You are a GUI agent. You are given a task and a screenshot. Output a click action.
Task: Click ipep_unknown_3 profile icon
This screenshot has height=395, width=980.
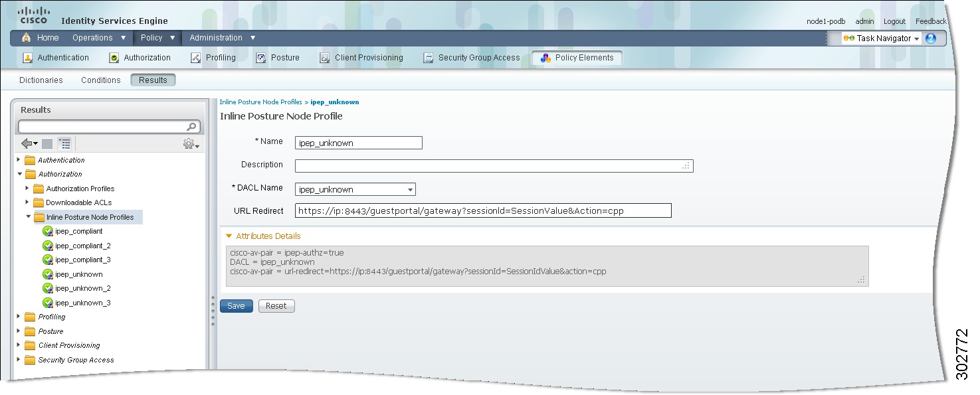click(x=47, y=303)
